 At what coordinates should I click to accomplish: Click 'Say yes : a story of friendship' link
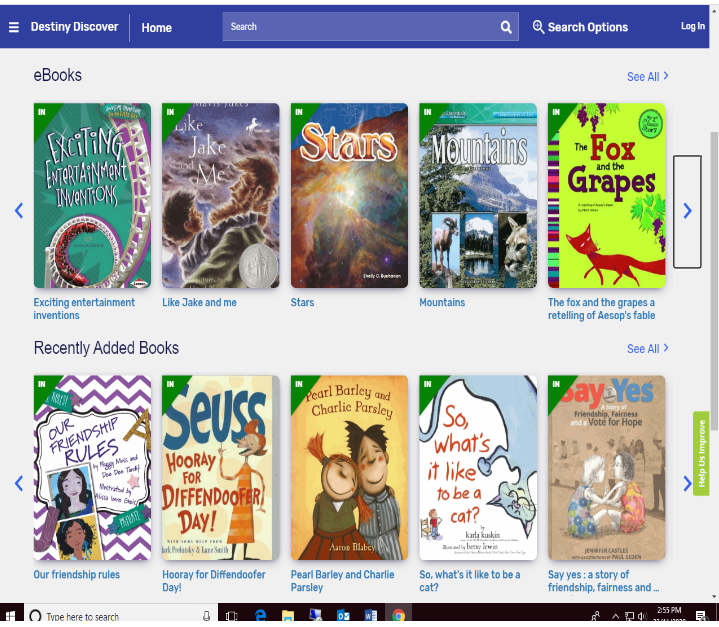[x=603, y=581]
